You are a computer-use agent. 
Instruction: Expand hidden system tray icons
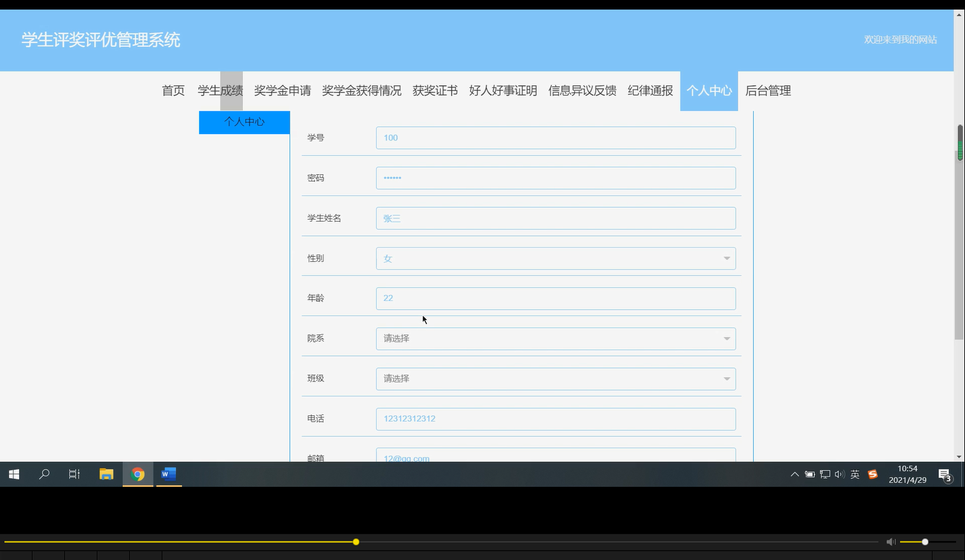click(794, 474)
